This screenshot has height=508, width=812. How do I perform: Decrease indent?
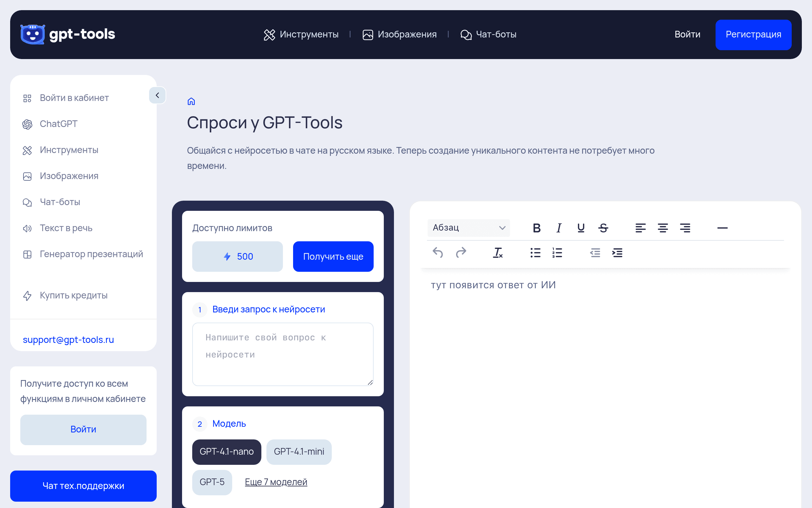click(x=595, y=253)
